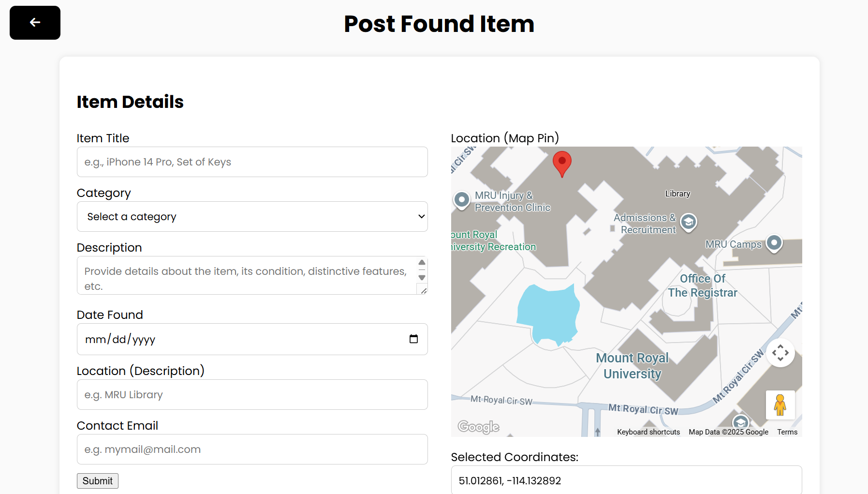Focus the Item Title input field
This screenshot has width=868, height=494.
tap(252, 162)
